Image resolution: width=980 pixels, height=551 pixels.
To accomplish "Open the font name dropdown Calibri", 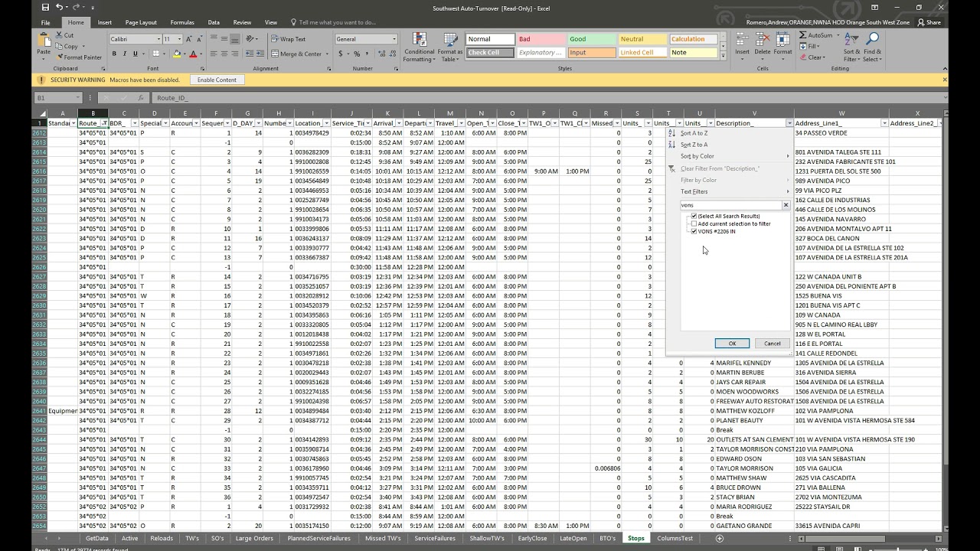I will click(x=158, y=39).
